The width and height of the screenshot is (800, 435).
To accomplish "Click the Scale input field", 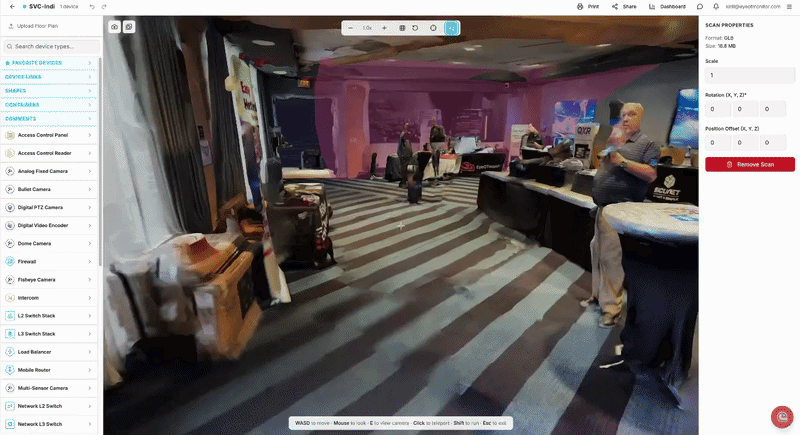I will [x=749, y=75].
